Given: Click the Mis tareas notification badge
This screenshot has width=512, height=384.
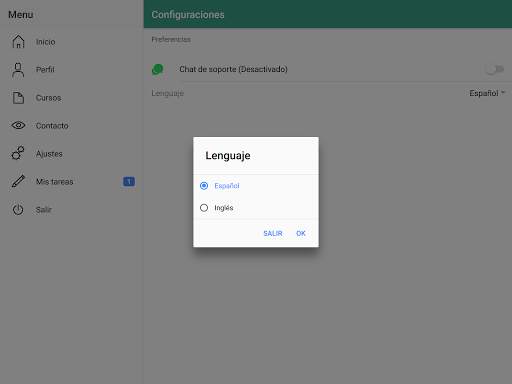Looking at the screenshot, I should point(129,181).
